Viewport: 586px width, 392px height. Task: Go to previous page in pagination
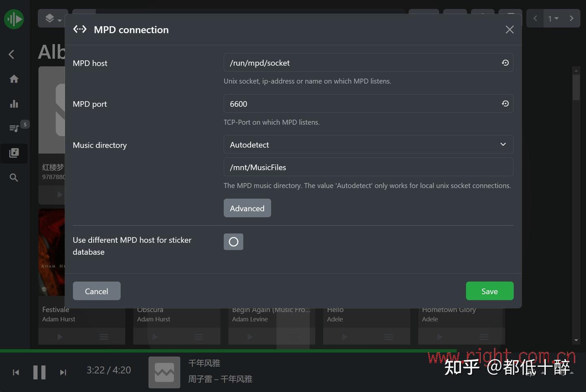536,18
